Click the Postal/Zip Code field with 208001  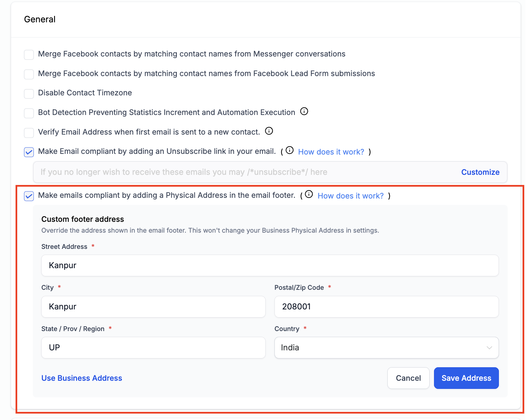click(x=386, y=307)
